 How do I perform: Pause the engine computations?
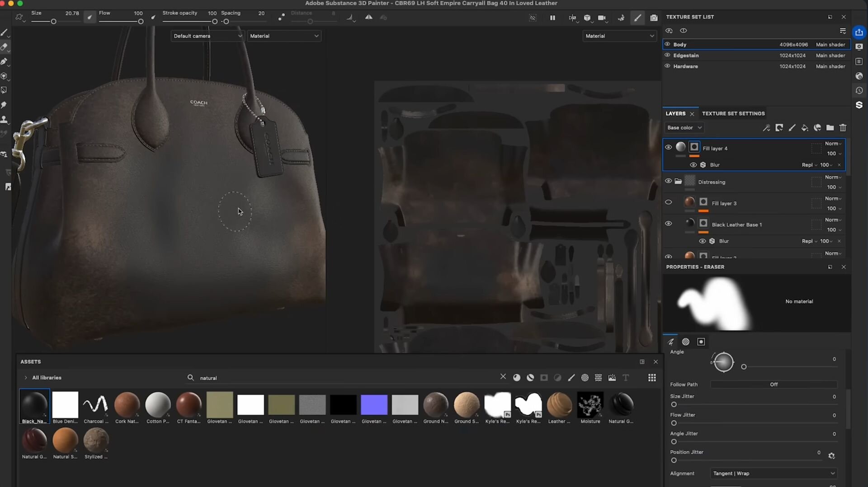point(552,18)
